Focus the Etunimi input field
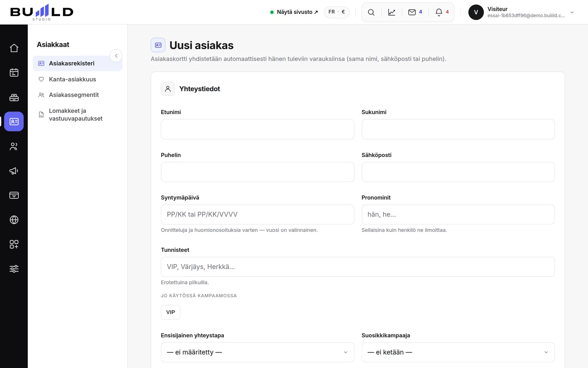The image size is (588, 368). pos(258,129)
